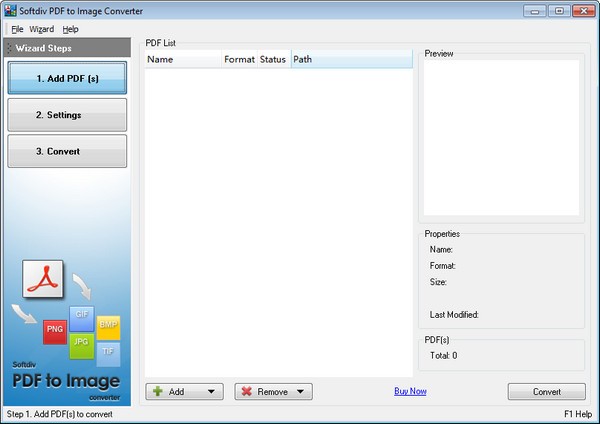Click the Adobe PDF logo icon in sidebar
This screenshot has height=424, width=600.
point(43,281)
